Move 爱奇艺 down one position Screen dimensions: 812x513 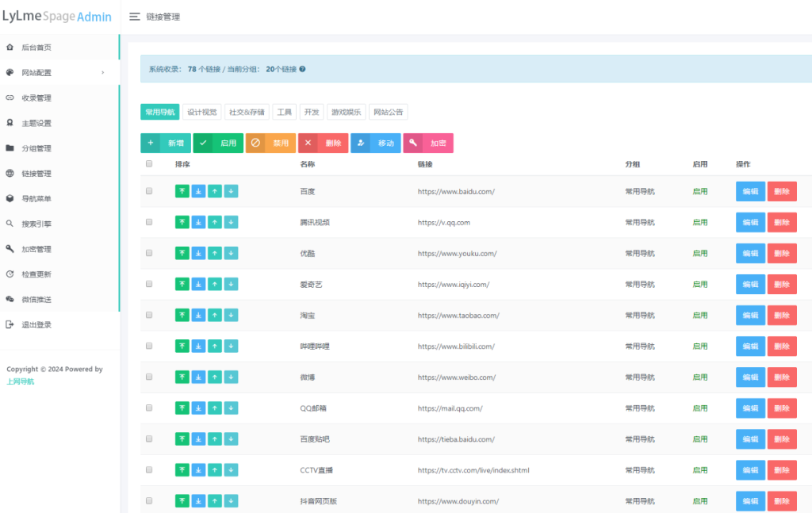(x=231, y=284)
